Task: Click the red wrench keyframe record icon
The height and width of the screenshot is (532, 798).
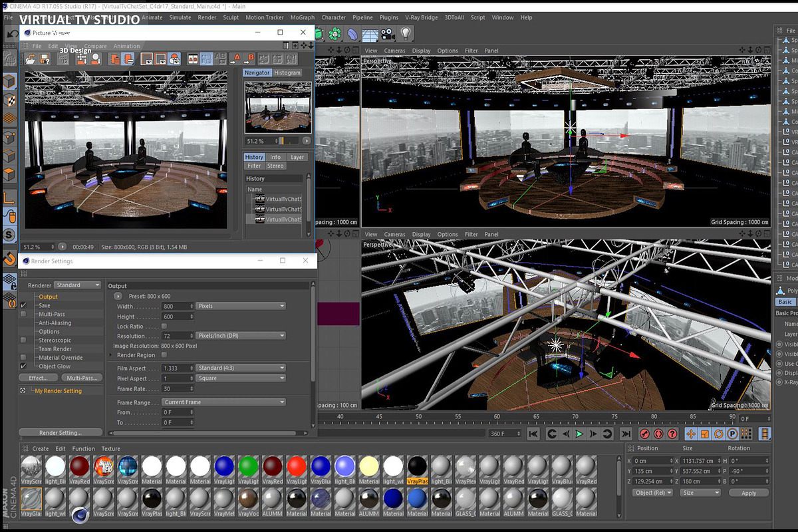Action: click(644, 434)
